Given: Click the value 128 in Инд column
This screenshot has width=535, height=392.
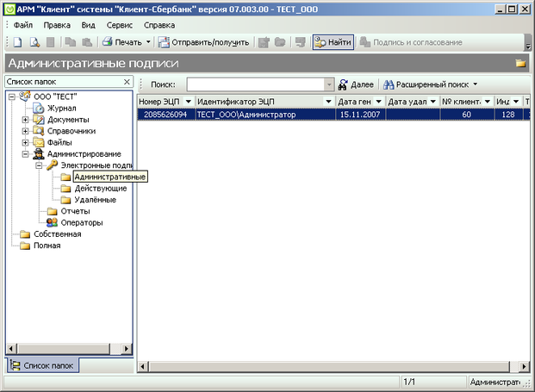Looking at the screenshot, I should tap(508, 115).
